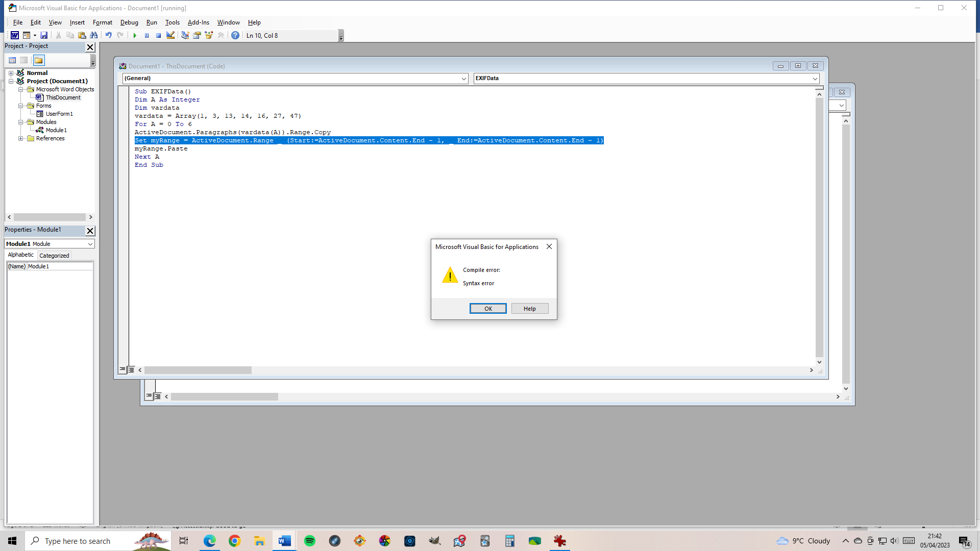980x551 pixels.
Task: Switch to Procedure View at code window bottom
Action: 122,369
